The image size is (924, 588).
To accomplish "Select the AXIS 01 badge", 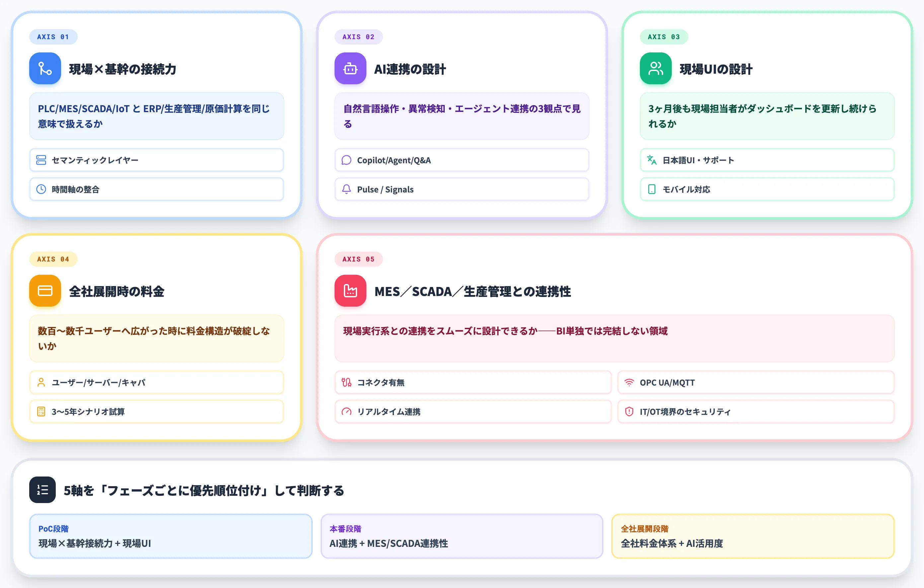I will pyautogui.click(x=53, y=37).
